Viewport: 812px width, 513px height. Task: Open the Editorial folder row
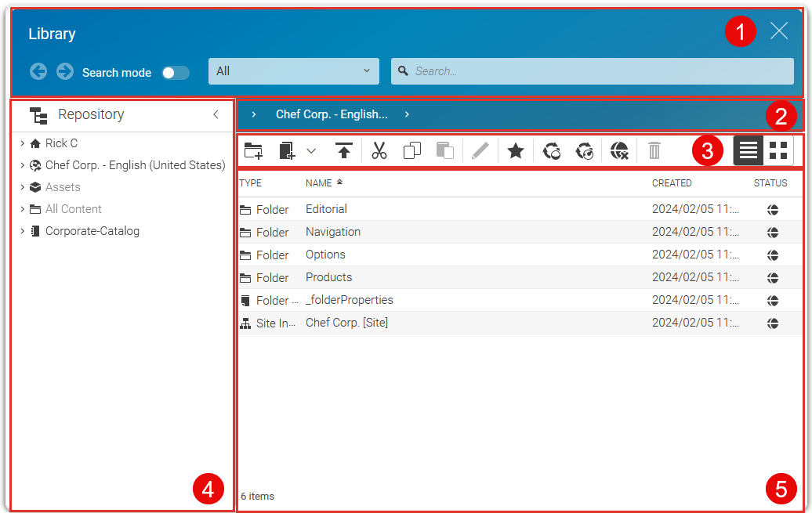coord(326,209)
